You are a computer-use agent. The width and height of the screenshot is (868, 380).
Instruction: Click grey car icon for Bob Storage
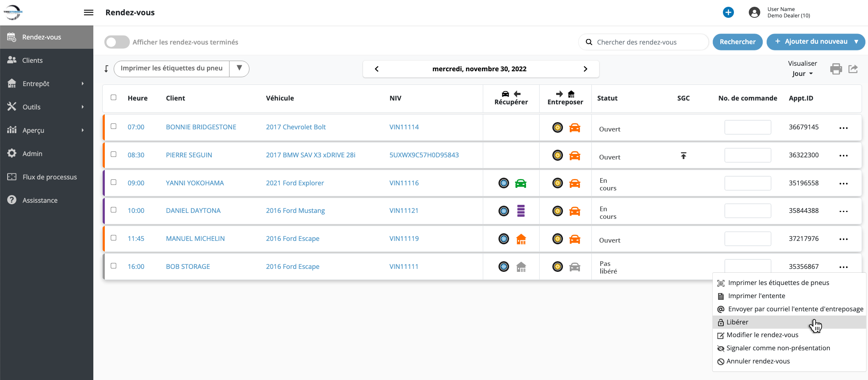point(575,267)
